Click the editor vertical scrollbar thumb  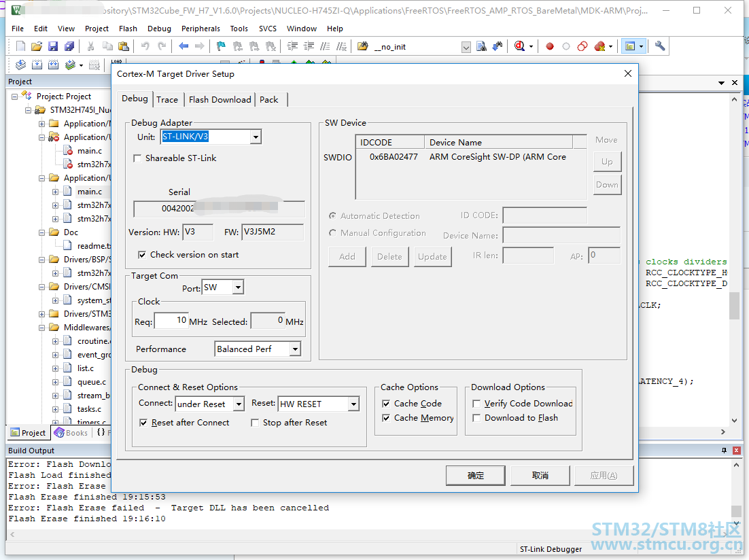(x=734, y=306)
